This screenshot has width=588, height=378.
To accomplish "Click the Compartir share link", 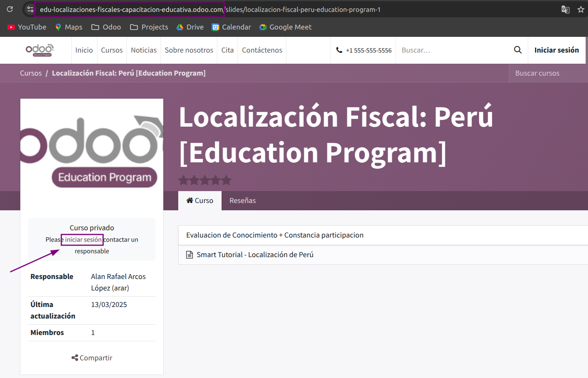I will click(x=92, y=358).
